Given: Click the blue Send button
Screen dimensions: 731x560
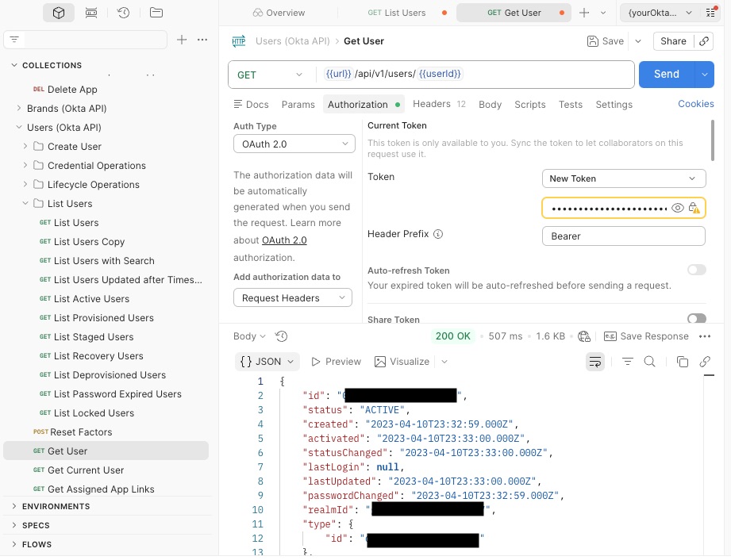Looking at the screenshot, I should (x=667, y=75).
